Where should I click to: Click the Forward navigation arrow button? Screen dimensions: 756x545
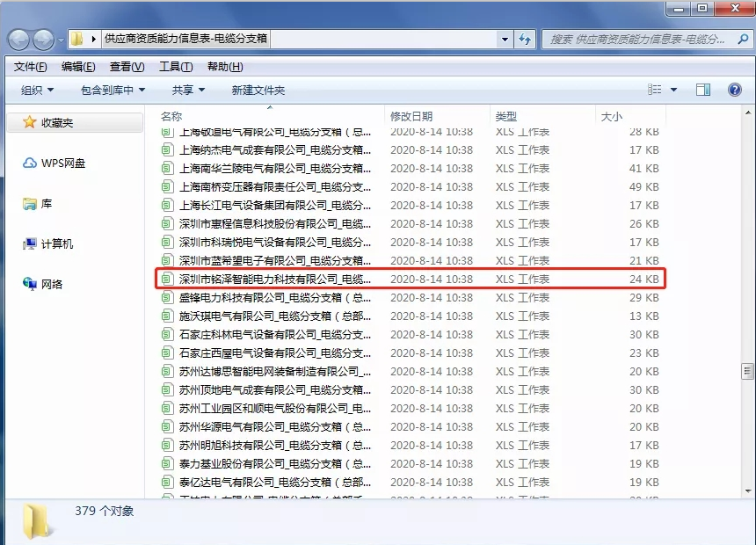pos(44,40)
